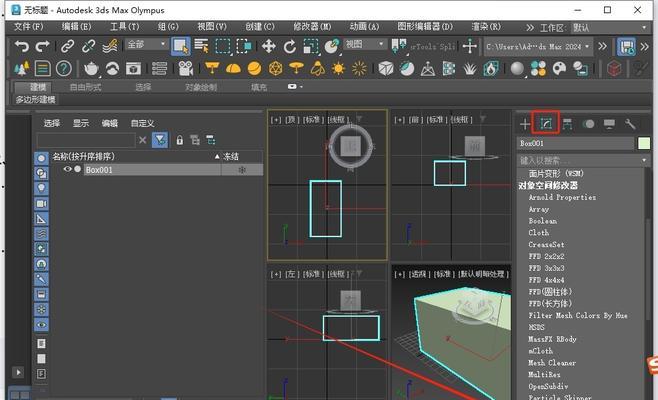Open the Display panel tab
Screen dimensions: 658x400
609,124
